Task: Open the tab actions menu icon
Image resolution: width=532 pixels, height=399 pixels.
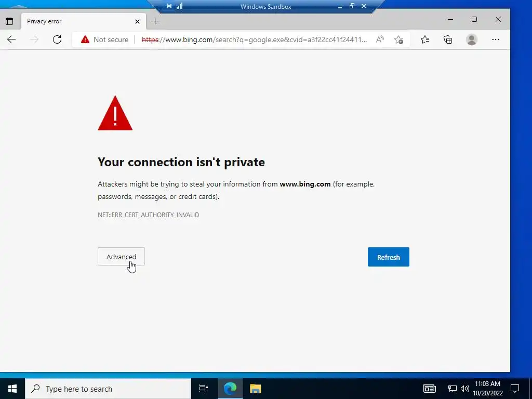Action: [9, 21]
